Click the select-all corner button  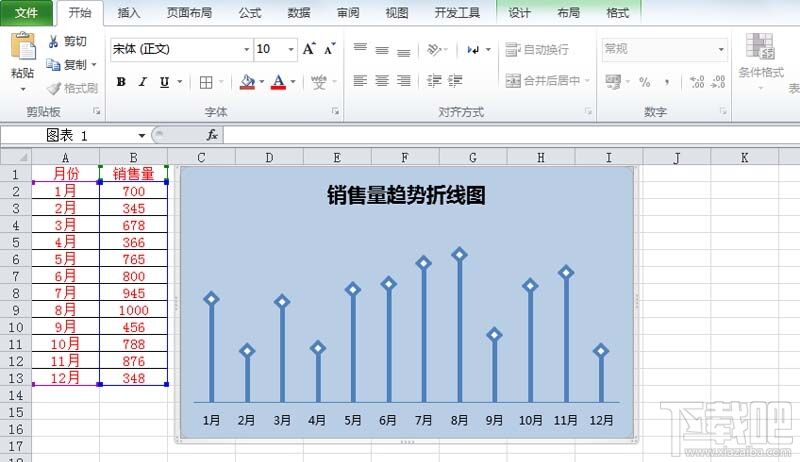click(x=16, y=157)
